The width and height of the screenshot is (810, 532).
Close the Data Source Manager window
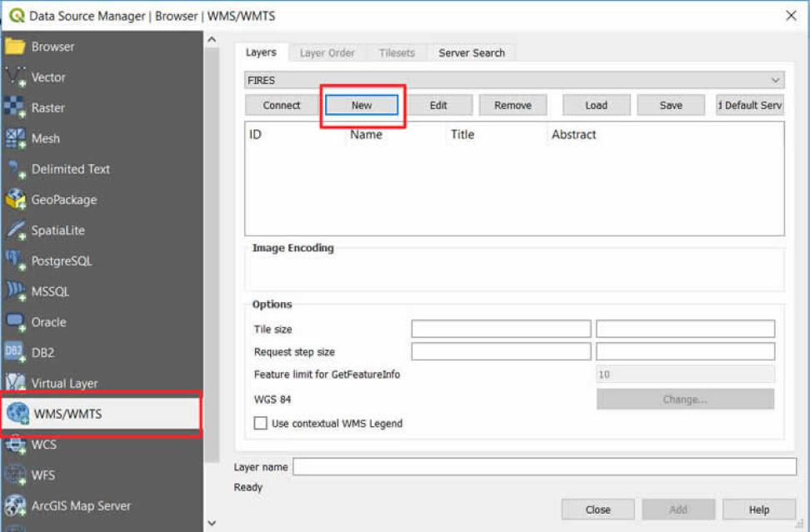tap(791, 16)
